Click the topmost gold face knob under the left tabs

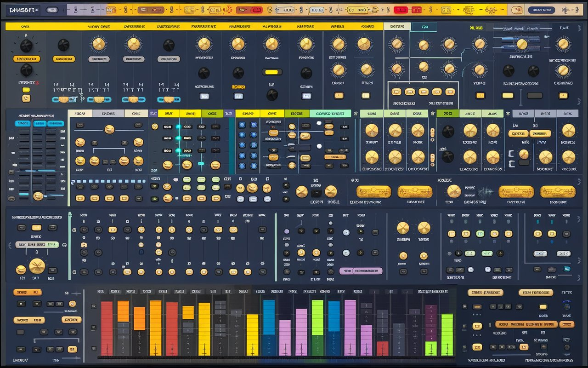click(109, 130)
